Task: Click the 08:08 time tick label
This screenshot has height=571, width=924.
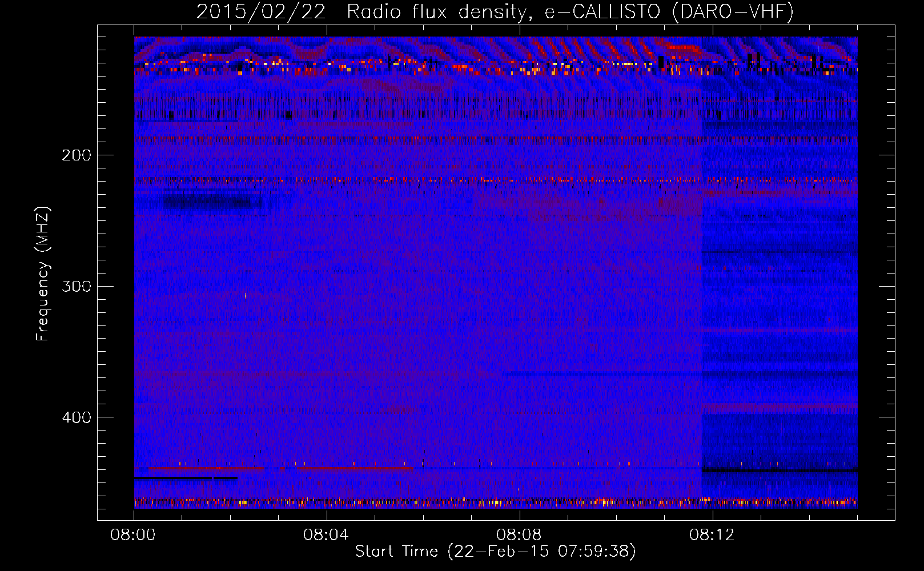Action: click(x=519, y=535)
